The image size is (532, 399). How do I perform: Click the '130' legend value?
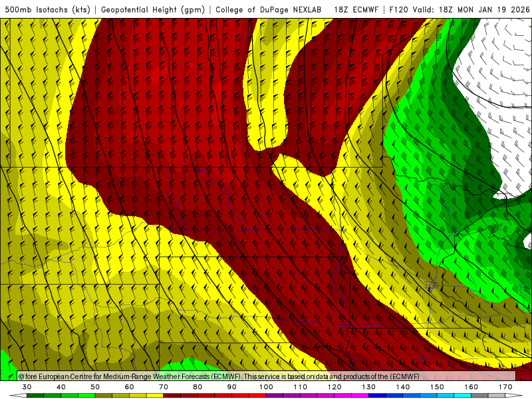tap(369, 387)
